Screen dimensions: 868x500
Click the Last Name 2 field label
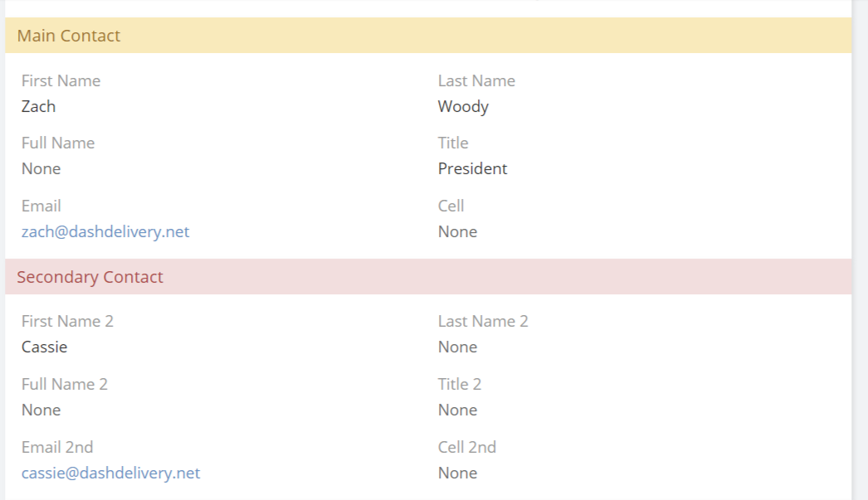pos(483,322)
